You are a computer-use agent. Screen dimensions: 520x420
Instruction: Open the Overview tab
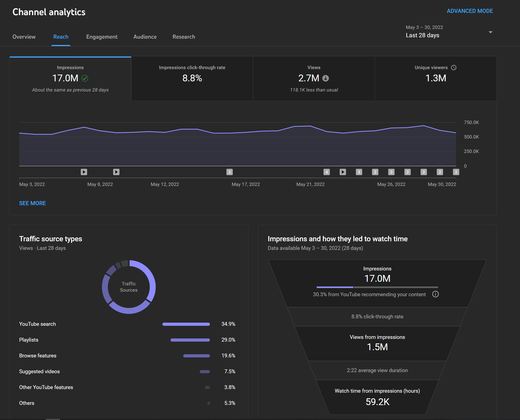24,37
